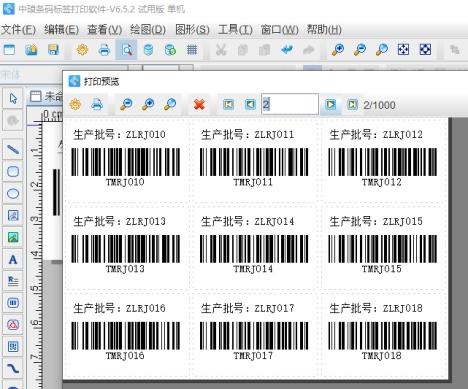Go to previous page in preview
This screenshot has height=389, width=468.
click(x=250, y=105)
